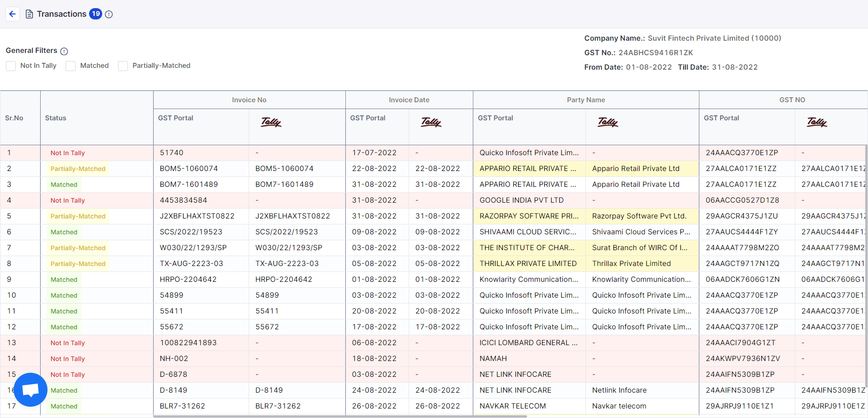
Task: Select Tally invoice J2XBFLHAXTST0822
Action: point(292,216)
